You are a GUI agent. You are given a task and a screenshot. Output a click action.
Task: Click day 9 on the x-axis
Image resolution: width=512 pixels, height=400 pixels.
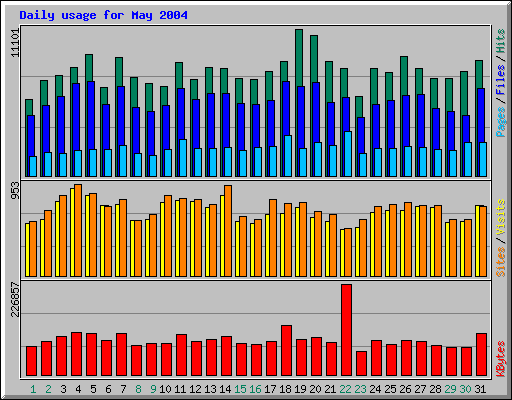click(153, 389)
